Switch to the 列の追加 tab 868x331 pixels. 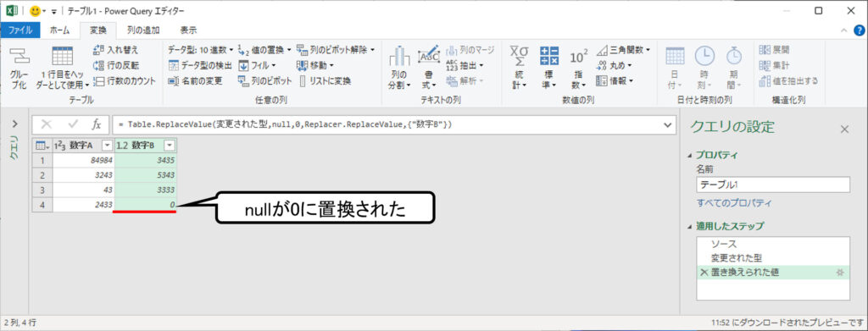click(142, 30)
